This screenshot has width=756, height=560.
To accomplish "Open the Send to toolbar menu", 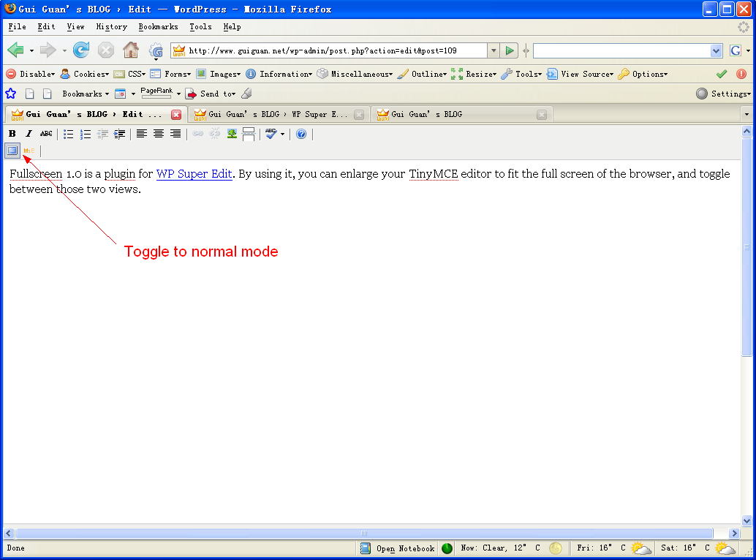I will [x=211, y=94].
